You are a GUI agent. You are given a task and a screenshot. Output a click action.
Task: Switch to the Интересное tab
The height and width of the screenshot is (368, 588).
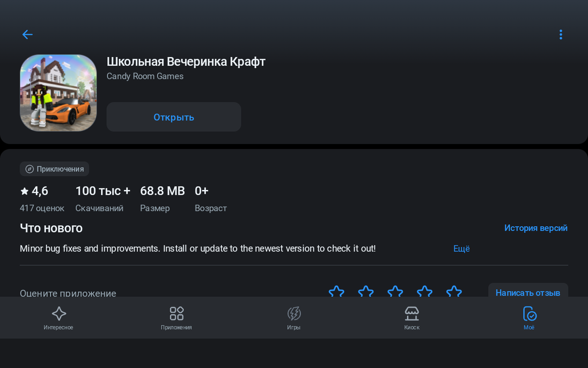coord(59,318)
